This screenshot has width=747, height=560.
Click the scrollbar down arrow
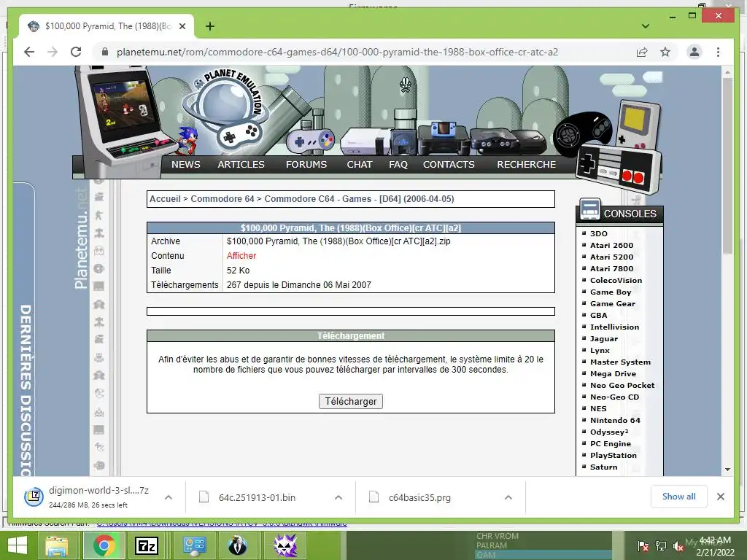[x=727, y=470]
